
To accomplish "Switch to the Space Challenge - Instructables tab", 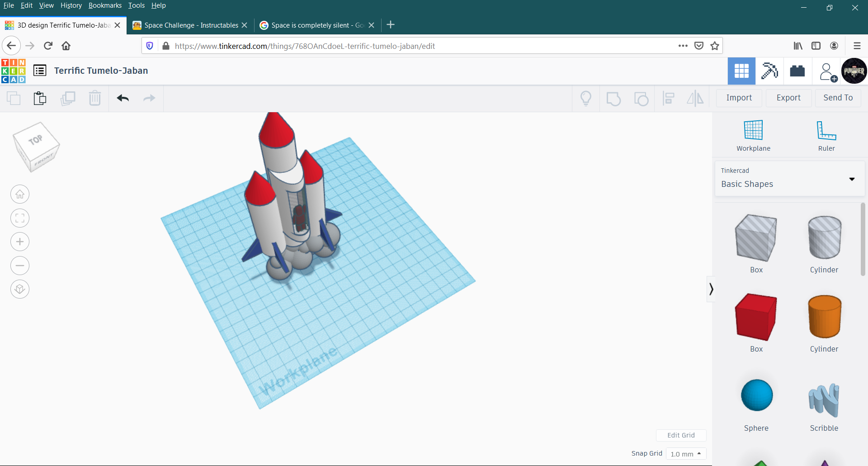I will [190, 25].
